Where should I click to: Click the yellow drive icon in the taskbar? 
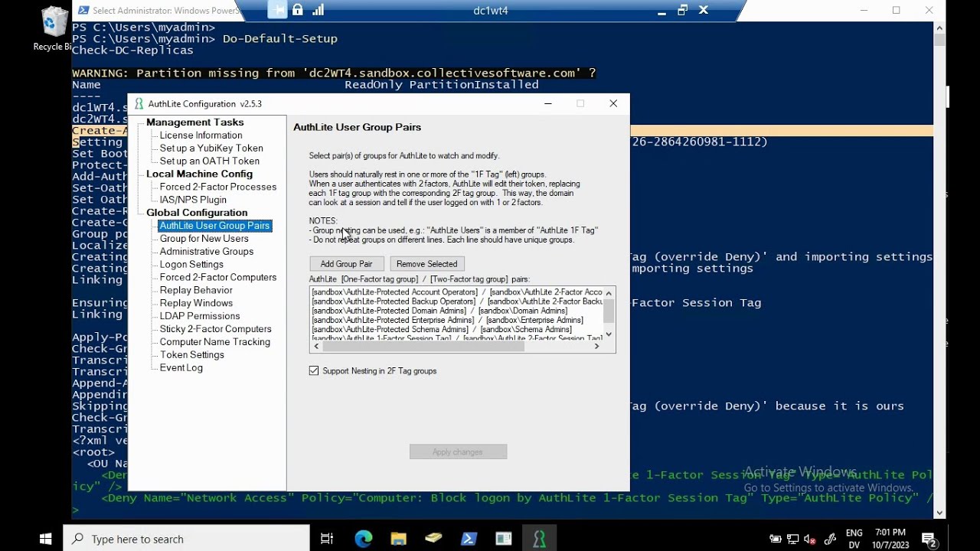[433, 539]
